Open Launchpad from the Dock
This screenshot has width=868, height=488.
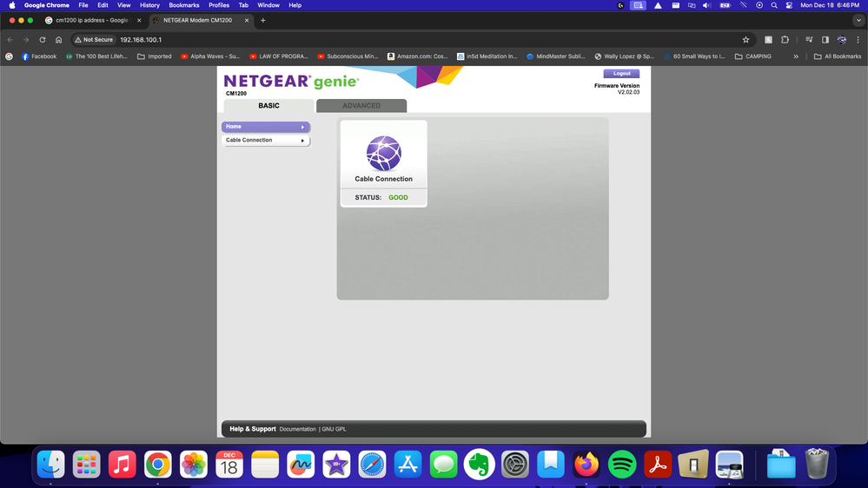[86, 465]
